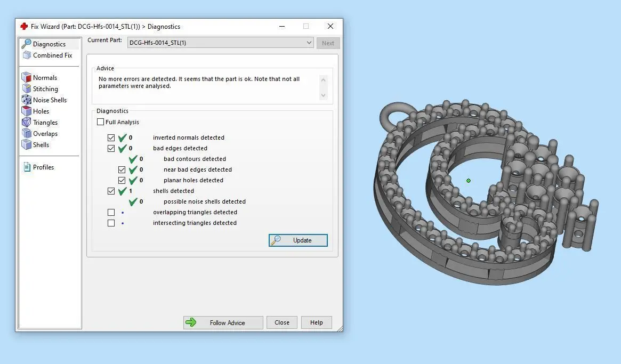The height and width of the screenshot is (364, 621).
Task: Enable the Full Analysis checkbox
Action: [101, 122]
